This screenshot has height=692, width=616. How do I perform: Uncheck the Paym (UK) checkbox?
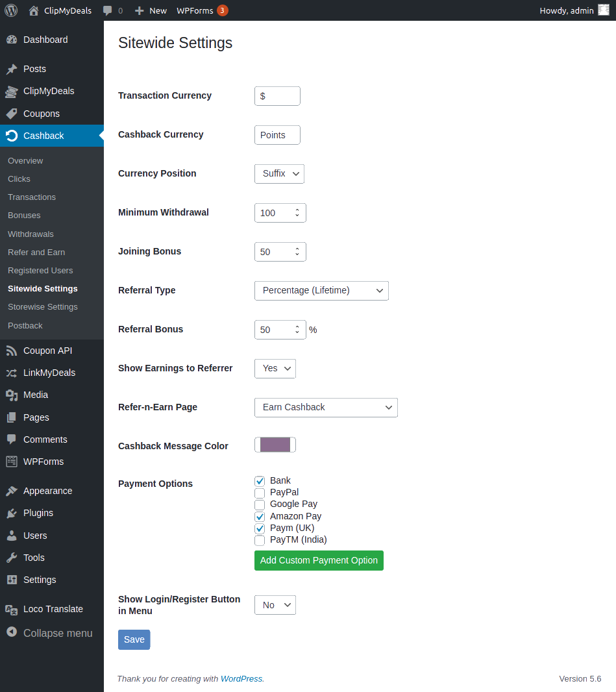(x=260, y=528)
